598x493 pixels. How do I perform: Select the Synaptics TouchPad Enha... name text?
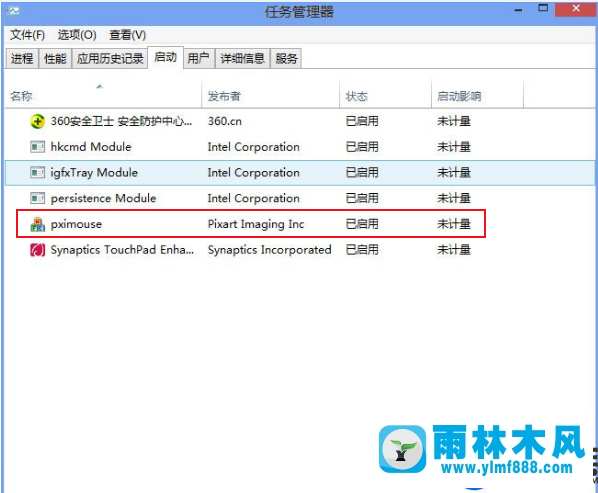(122, 250)
